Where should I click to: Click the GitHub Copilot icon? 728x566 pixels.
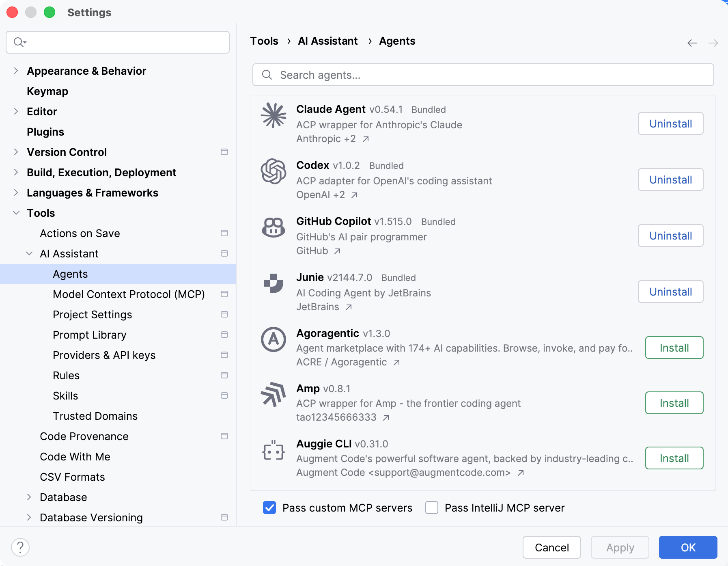pyautogui.click(x=274, y=227)
